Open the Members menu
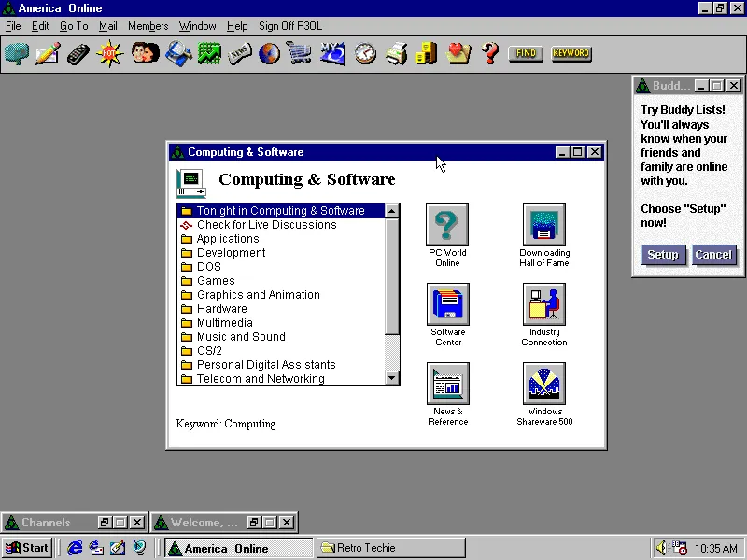Screen dimensions: 747x560 coord(148,25)
